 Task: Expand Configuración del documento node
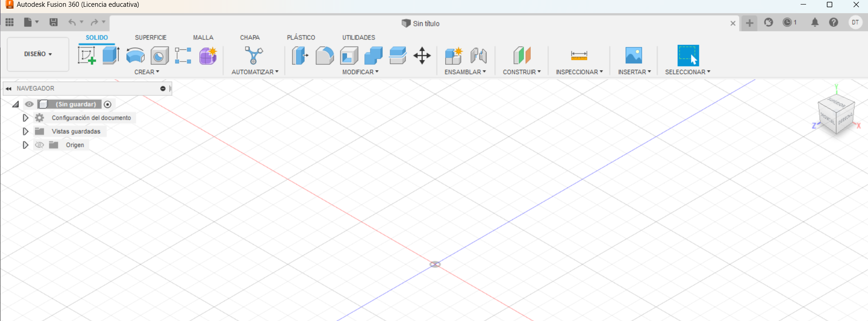(25, 118)
